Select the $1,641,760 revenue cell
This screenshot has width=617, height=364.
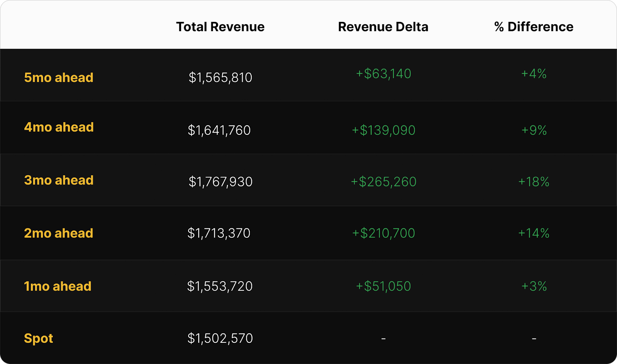click(x=219, y=130)
